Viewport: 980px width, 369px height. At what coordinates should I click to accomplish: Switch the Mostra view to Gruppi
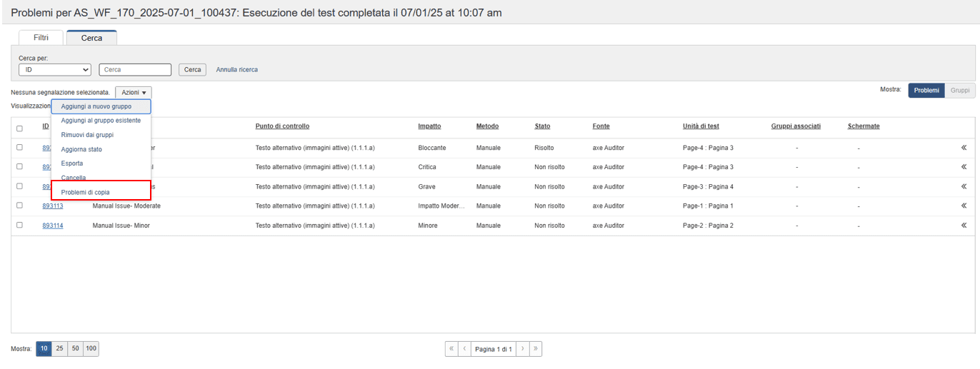tap(960, 91)
